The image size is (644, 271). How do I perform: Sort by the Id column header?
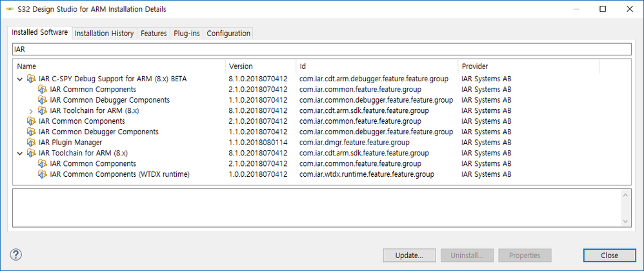coord(377,66)
